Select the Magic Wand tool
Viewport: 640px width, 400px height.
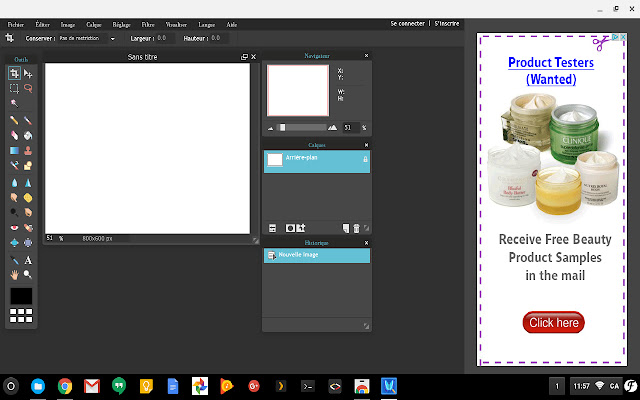(x=14, y=103)
